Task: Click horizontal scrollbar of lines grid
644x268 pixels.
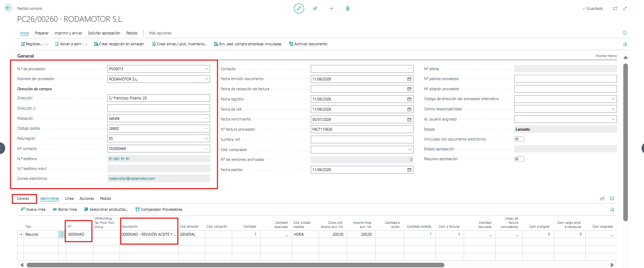Action: 235,265
